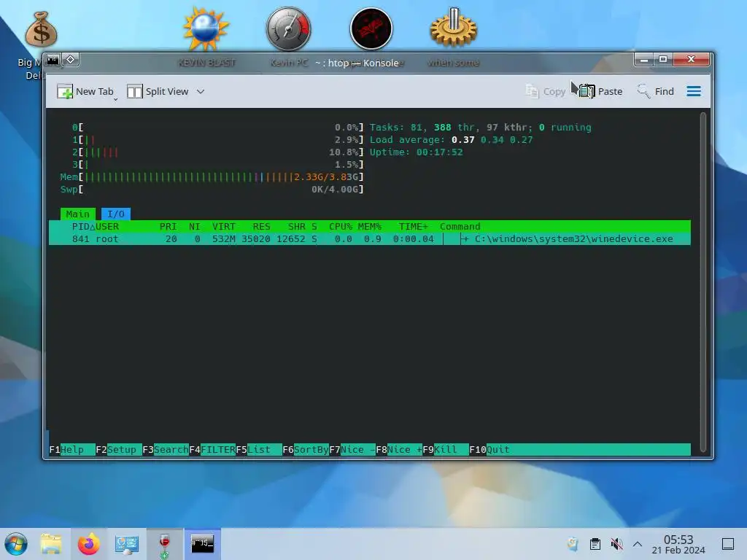Screen dimensions: 747x560
Task: Click F3 Search in htop footer
Action: 166,449
